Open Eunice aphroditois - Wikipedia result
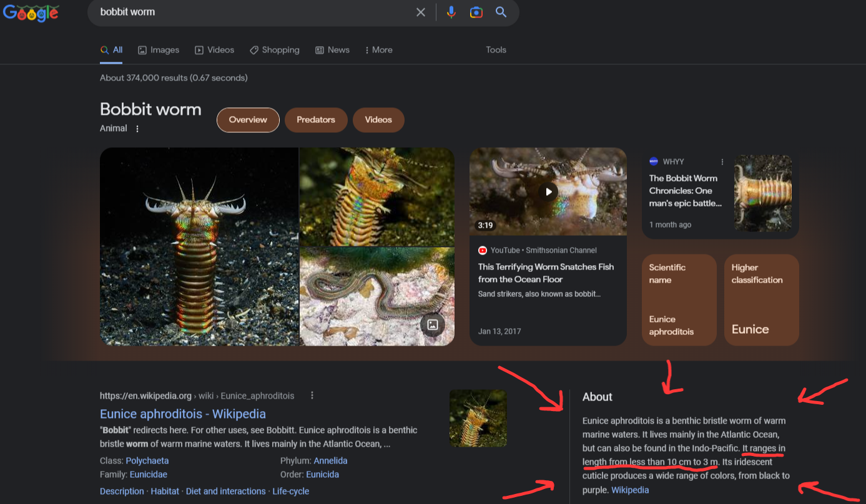The height and width of the screenshot is (504, 866). 183,414
